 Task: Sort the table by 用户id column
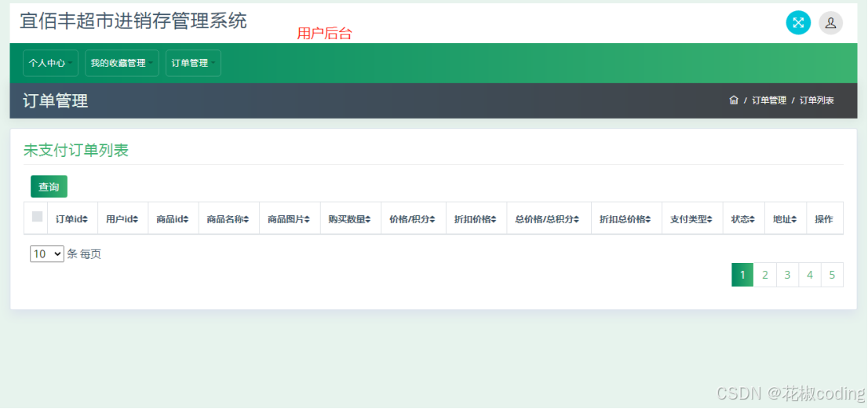[123, 218]
